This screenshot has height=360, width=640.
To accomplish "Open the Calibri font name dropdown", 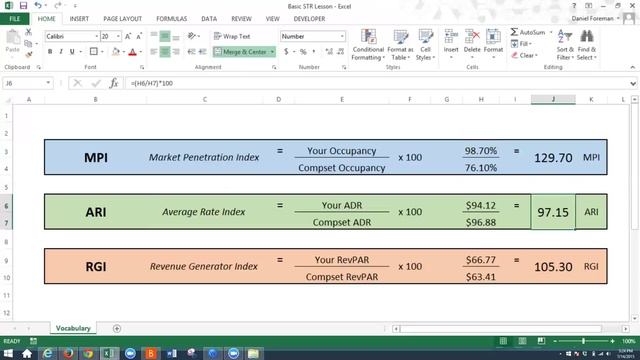I will click(97, 36).
